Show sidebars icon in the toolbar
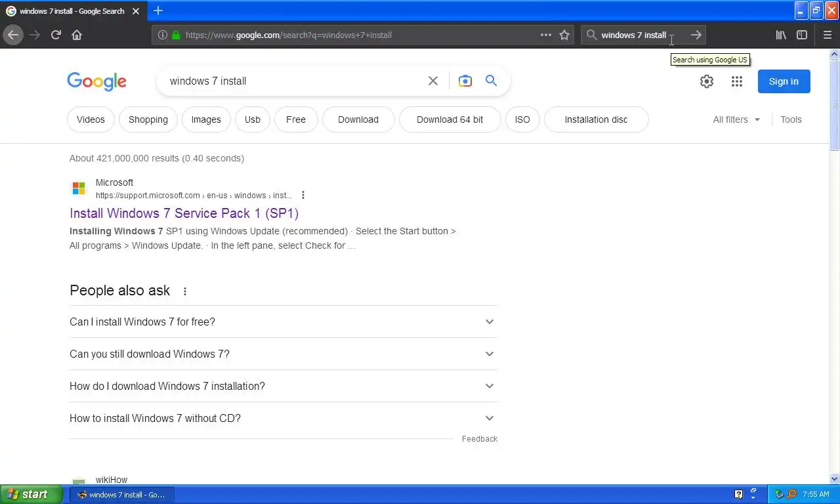 click(802, 35)
